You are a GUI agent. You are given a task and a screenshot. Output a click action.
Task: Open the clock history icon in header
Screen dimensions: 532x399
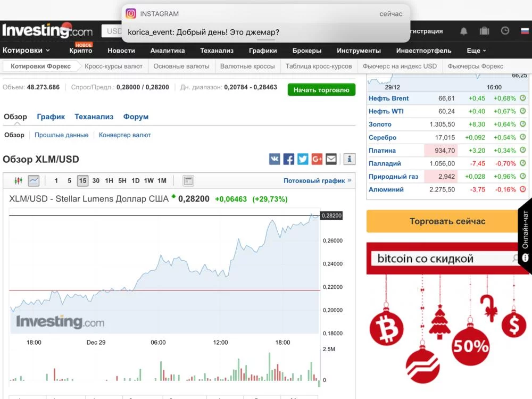pos(505,30)
